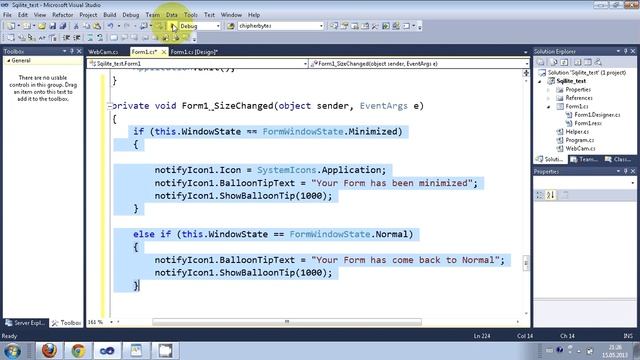
Task: Decrease line indent with toolbar icon
Action: click(x=66, y=38)
